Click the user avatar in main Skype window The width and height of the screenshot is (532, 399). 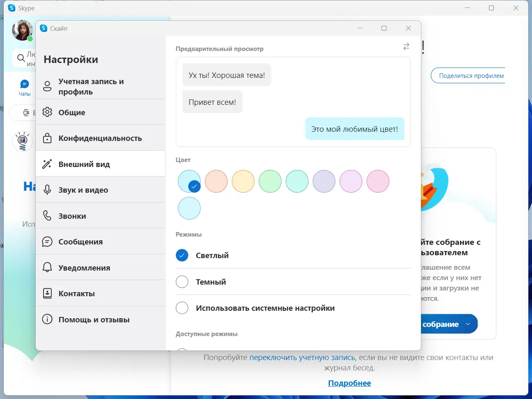[22, 30]
